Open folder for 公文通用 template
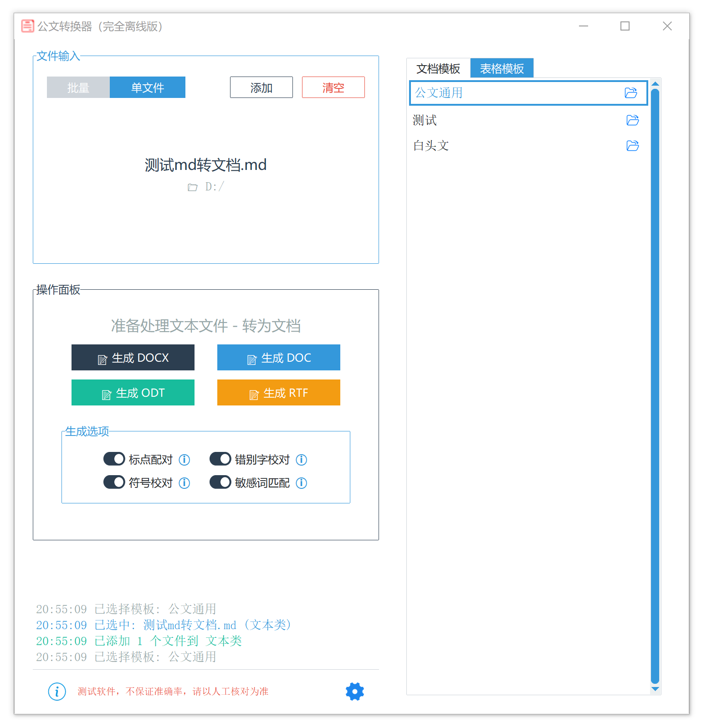The image size is (707, 728). [630, 93]
